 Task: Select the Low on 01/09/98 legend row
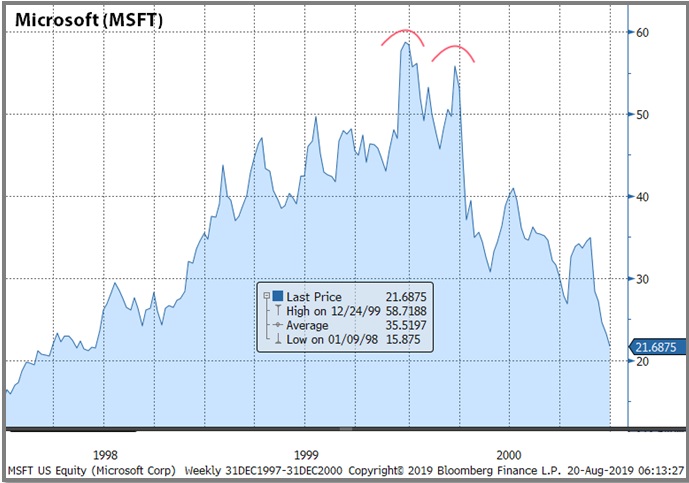pyautogui.click(x=334, y=340)
